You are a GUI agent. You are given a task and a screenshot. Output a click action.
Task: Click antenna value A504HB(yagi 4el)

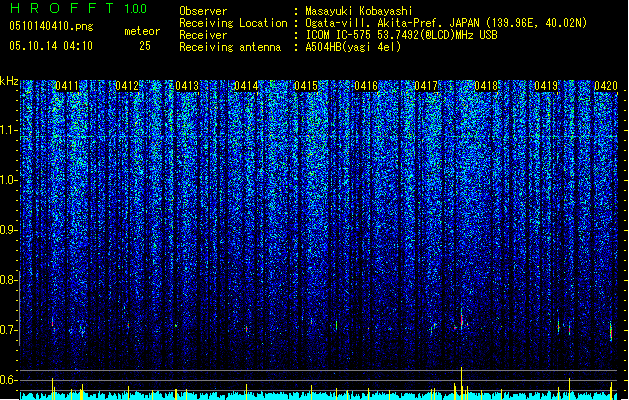coord(353,47)
